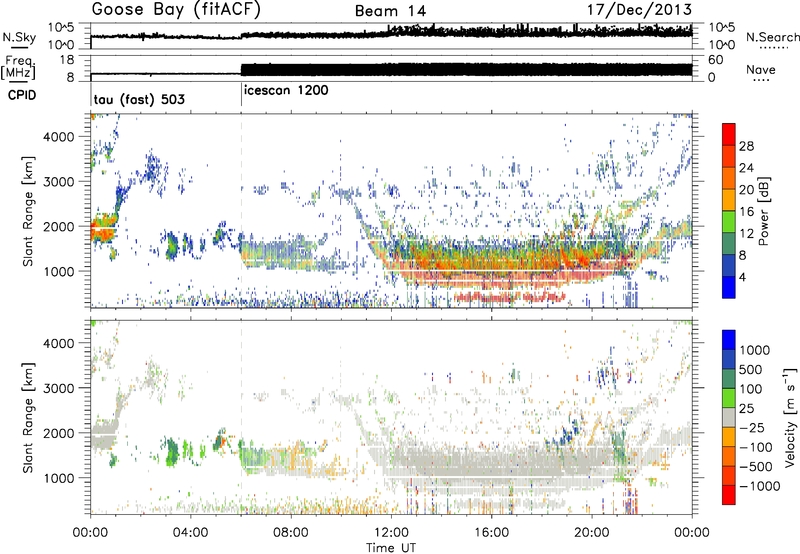
Task: Click the 'CPID' row label
Action: [22, 95]
